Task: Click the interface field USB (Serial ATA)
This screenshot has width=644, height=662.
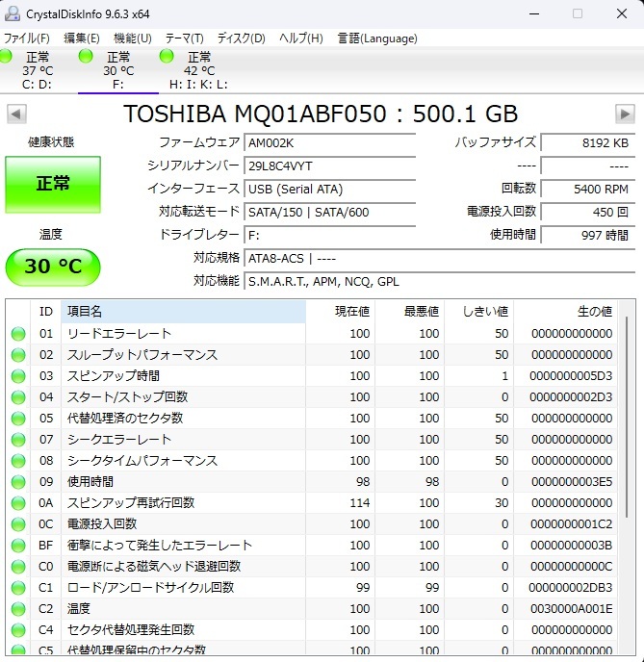Action: click(x=330, y=190)
